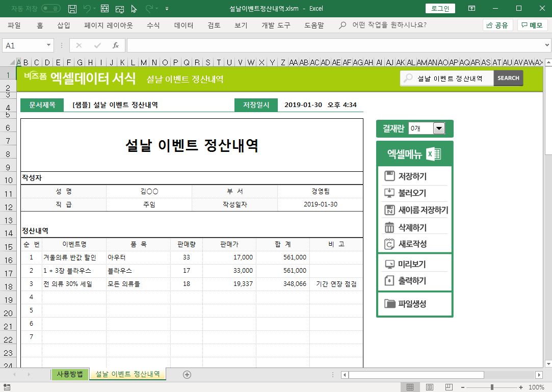Image resolution: width=552 pixels, height=392 pixels.
Task: Click the Save icon in the quick access toolbar
Action: click(x=72, y=9)
